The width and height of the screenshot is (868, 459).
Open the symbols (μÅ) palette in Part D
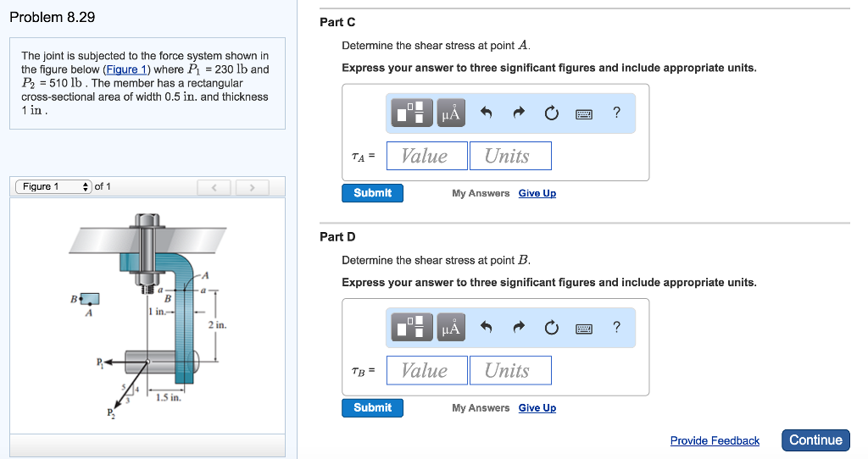click(452, 329)
